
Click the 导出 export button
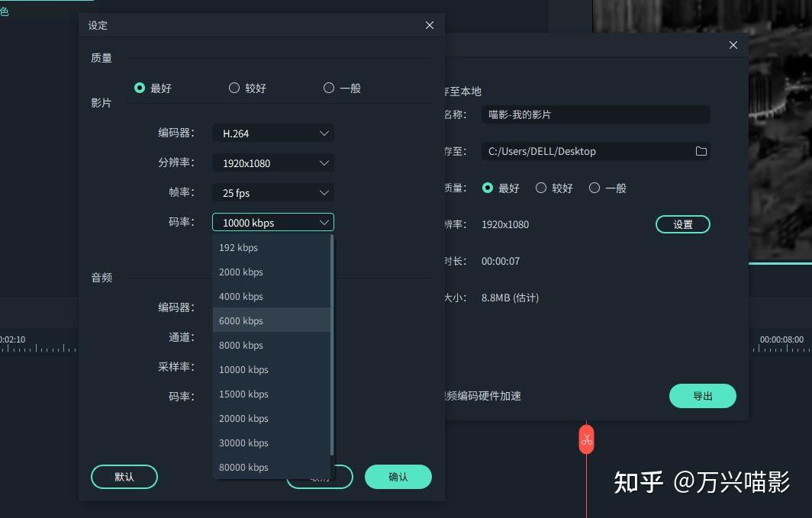pyautogui.click(x=703, y=396)
